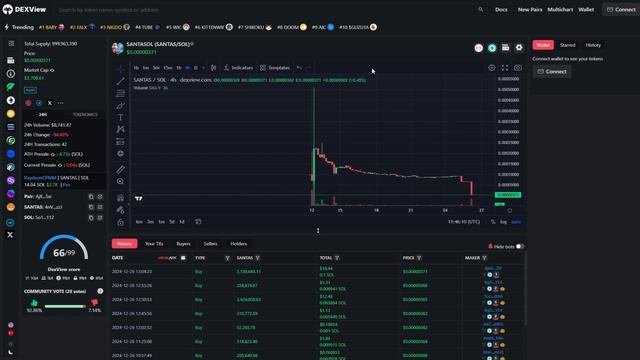Switch to the Holders tab

[x=239, y=244]
